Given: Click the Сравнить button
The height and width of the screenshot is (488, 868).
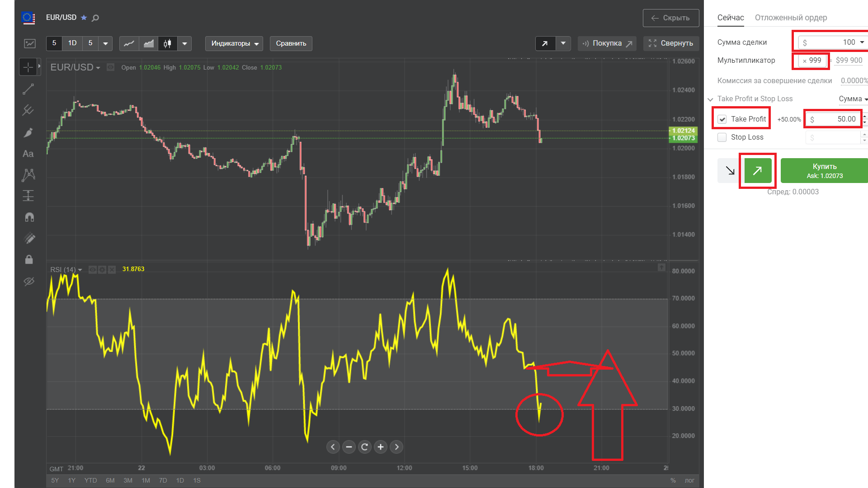Looking at the screenshot, I should click(291, 43).
